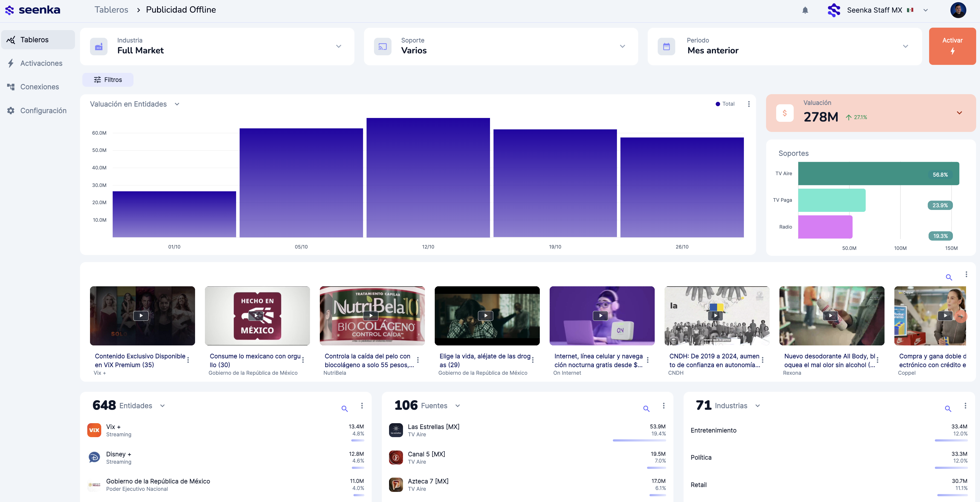
Task: Expand the Valuación 278M card
Action: 959,113
